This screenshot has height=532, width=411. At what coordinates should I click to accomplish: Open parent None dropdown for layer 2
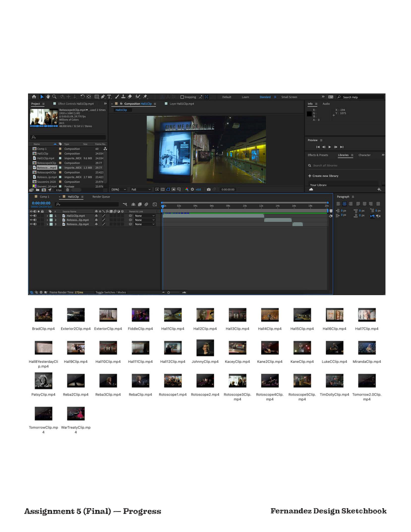(145, 220)
